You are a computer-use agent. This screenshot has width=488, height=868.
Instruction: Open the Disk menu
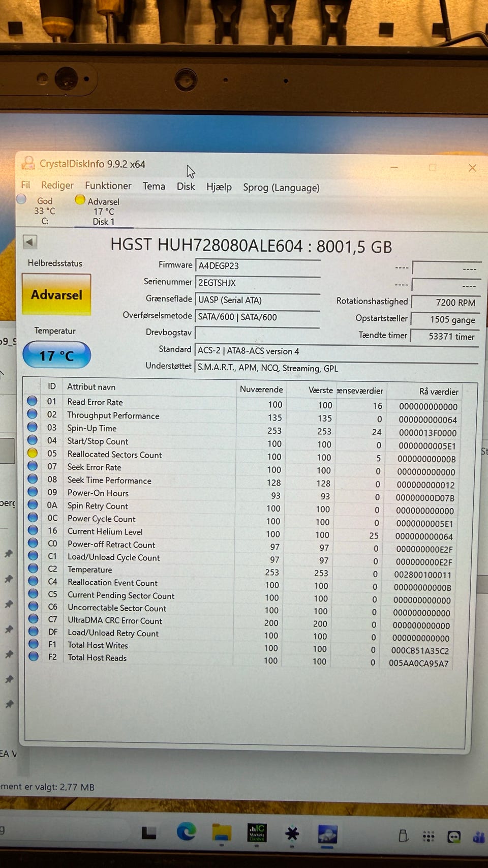click(186, 187)
